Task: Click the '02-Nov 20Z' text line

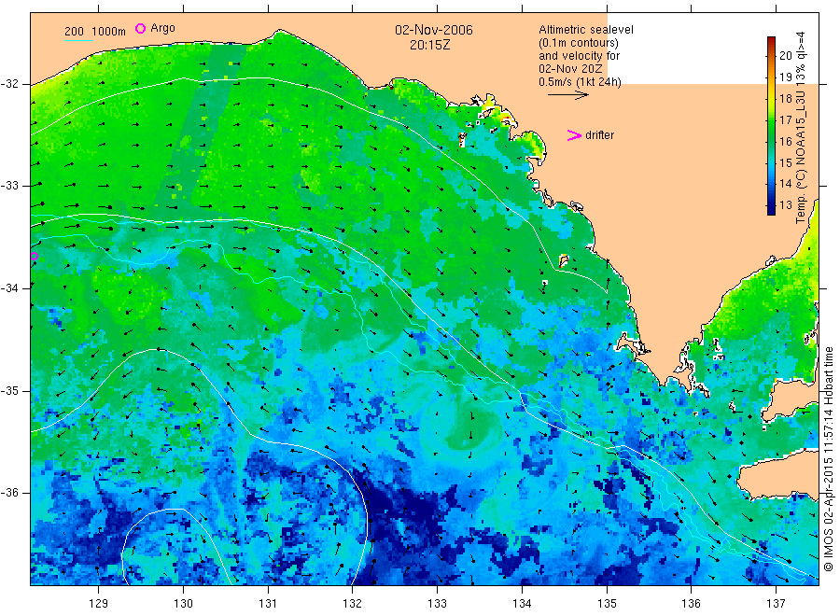Action: pos(570,68)
